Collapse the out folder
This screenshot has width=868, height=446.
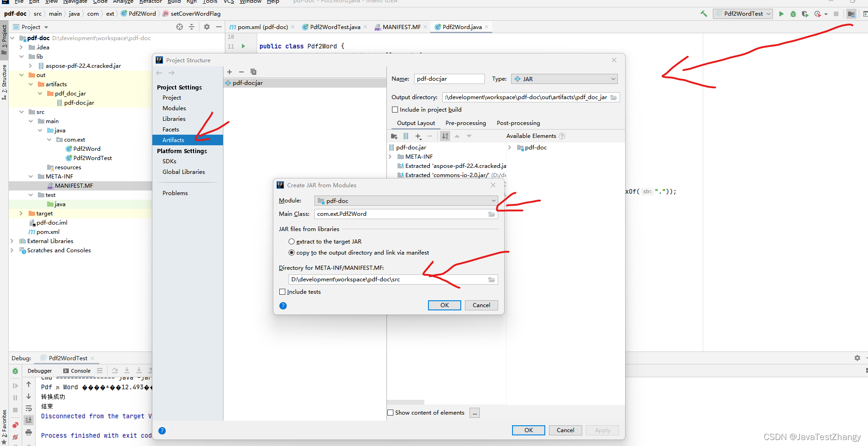tap(21, 75)
